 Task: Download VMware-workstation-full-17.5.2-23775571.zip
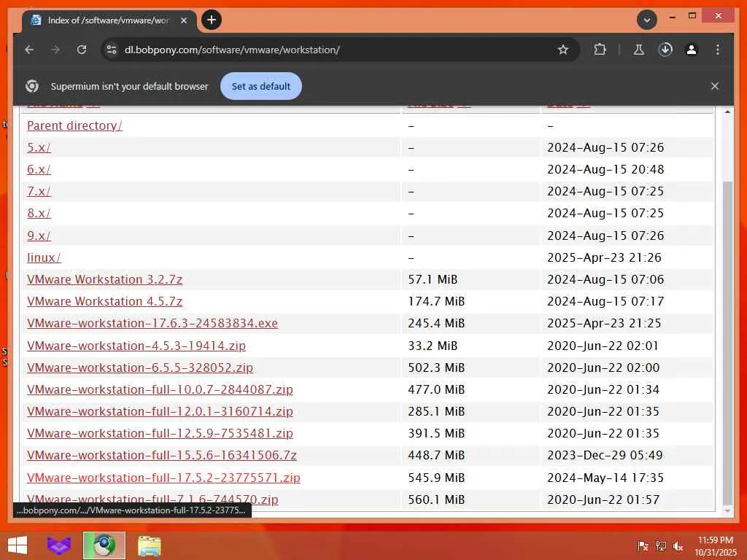[164, 478]
